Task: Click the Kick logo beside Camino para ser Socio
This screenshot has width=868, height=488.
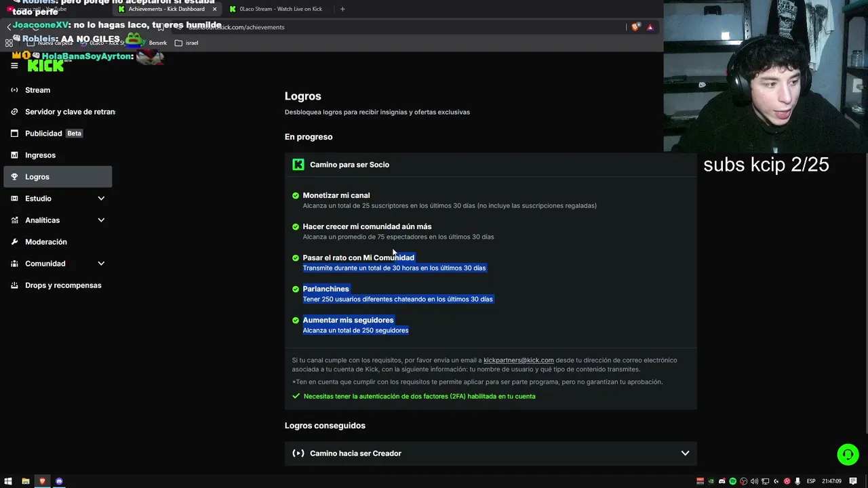Action: point(298,165)
